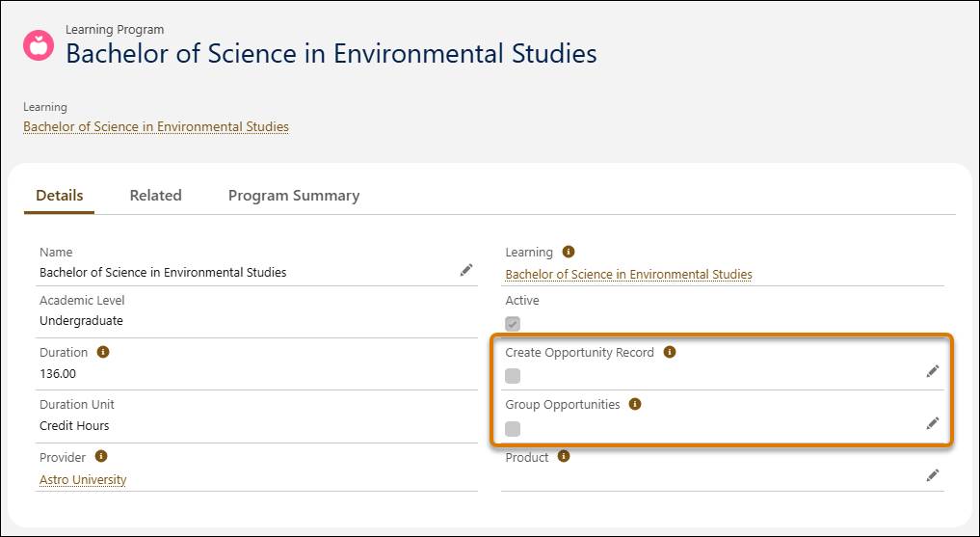Show info tooltip for Learning field

click(569, 252)
